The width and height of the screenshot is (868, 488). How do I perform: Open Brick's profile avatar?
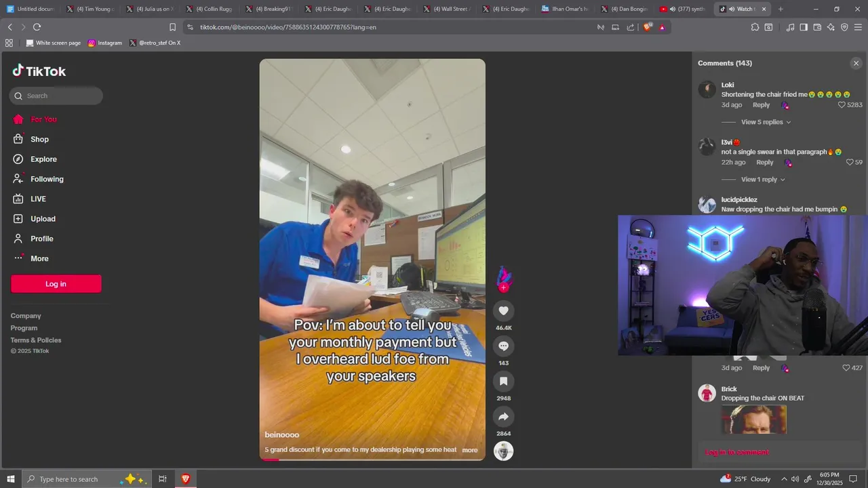pos(707,393)
